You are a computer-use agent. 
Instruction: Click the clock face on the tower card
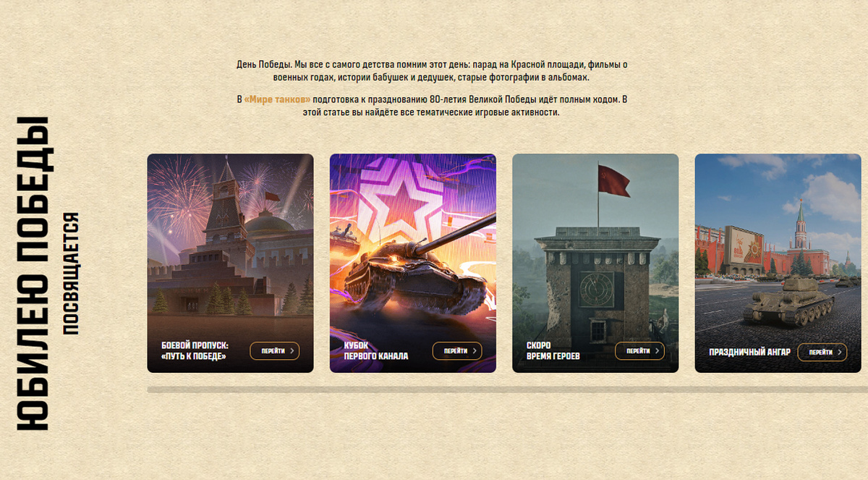592,287
